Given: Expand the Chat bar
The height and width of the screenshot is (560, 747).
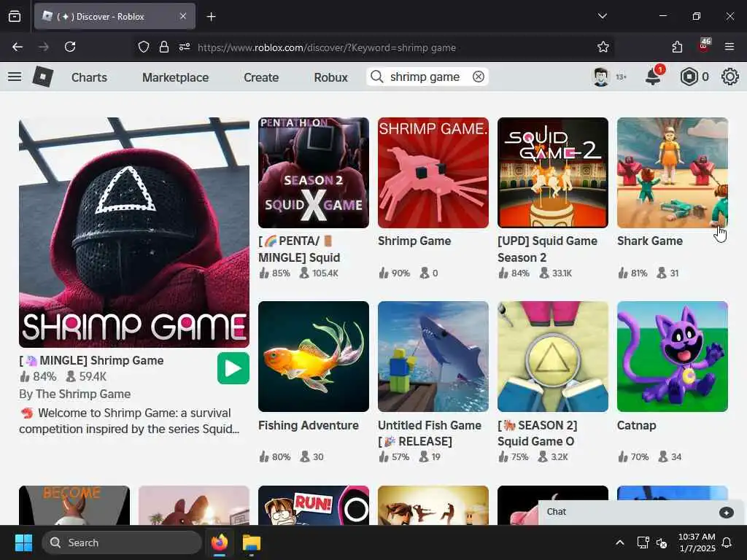Looking at the screenshot, I should click(641, 513).
